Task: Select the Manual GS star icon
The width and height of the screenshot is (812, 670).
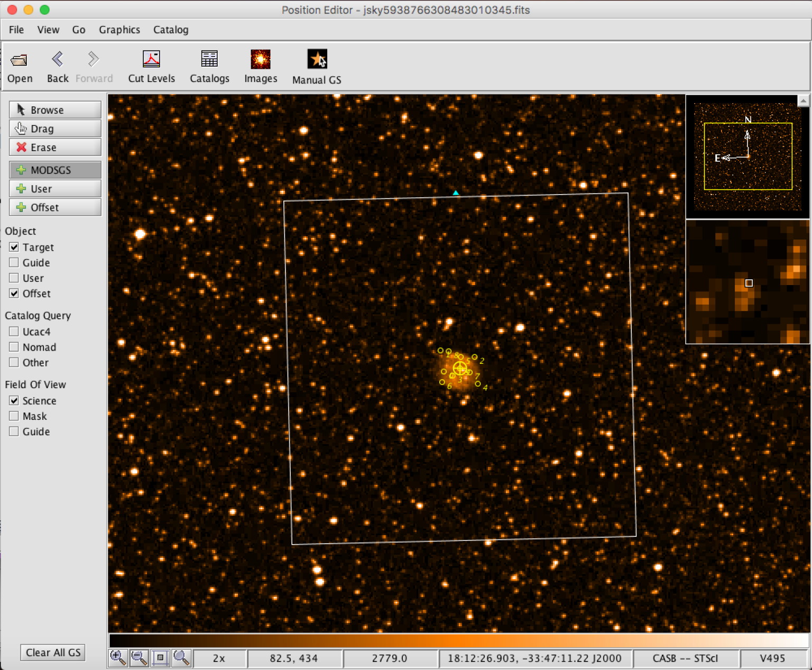Action: [317, 59]
